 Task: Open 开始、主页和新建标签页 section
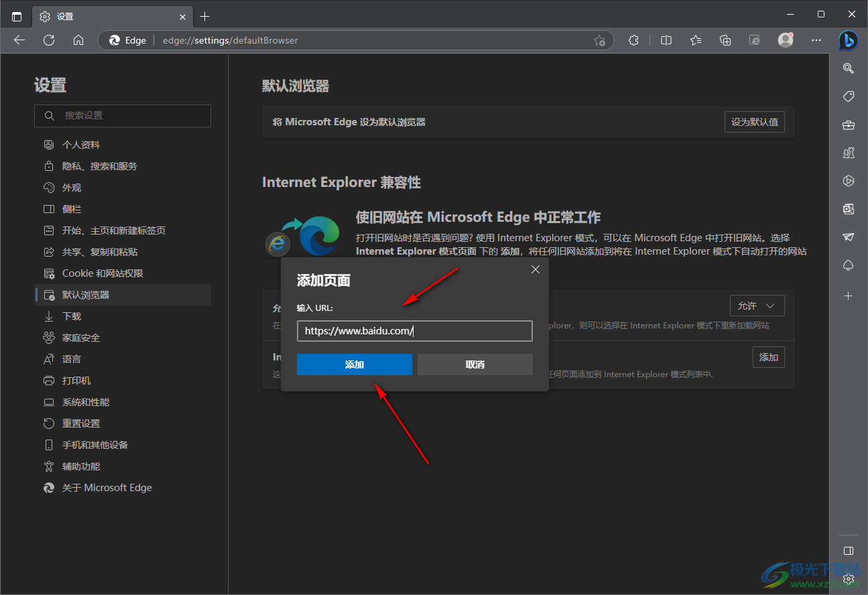point(123,230)
